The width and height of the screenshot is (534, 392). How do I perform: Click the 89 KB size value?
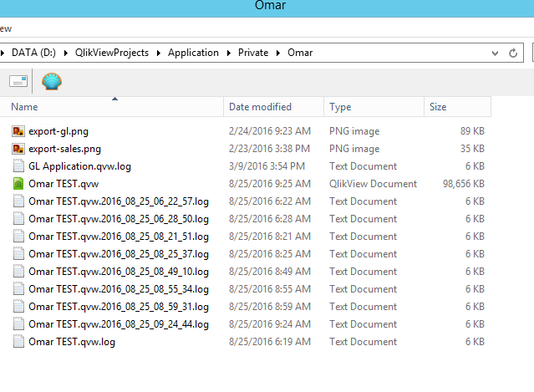point(472,131)
